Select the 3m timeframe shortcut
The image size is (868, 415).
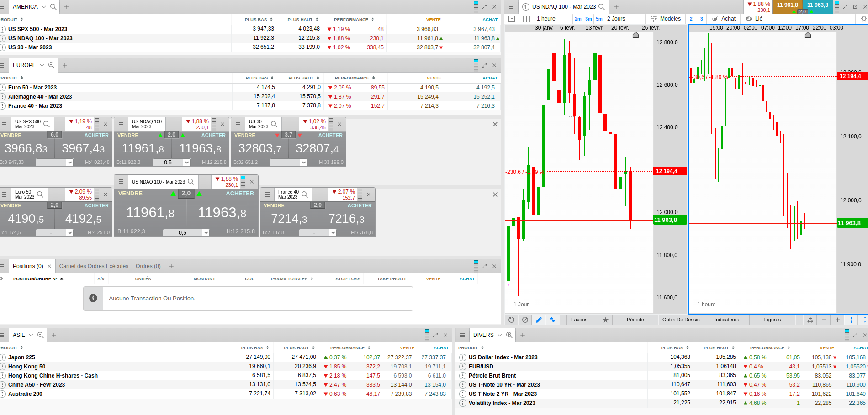(x=588, y=19)
